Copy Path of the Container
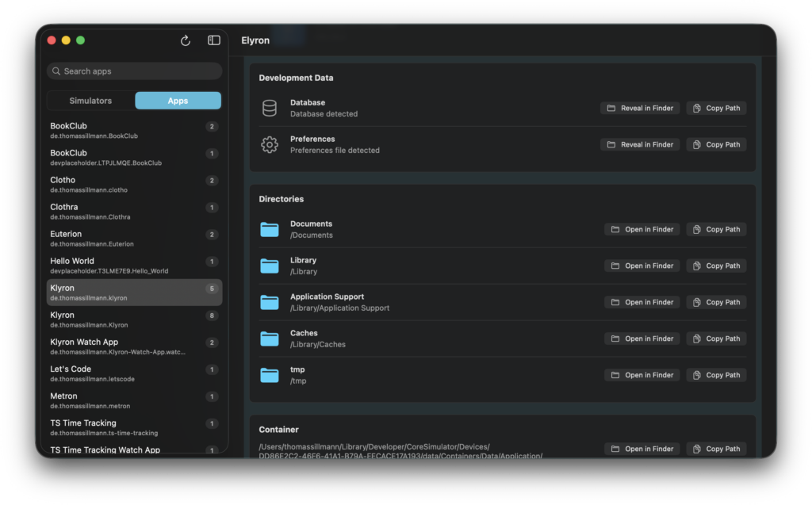 point(716,449)
